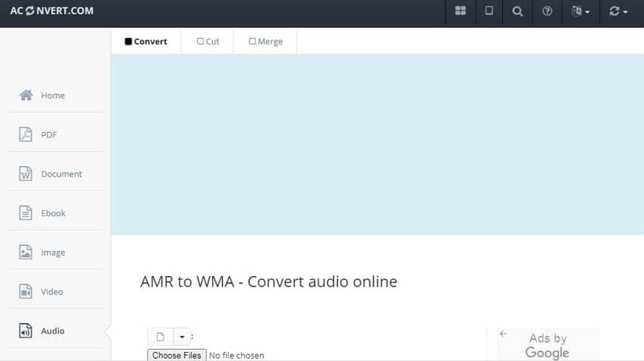Switch to the Convert tab
The height and width of the screenshot is (361, 644).
[x=146, y=42]
